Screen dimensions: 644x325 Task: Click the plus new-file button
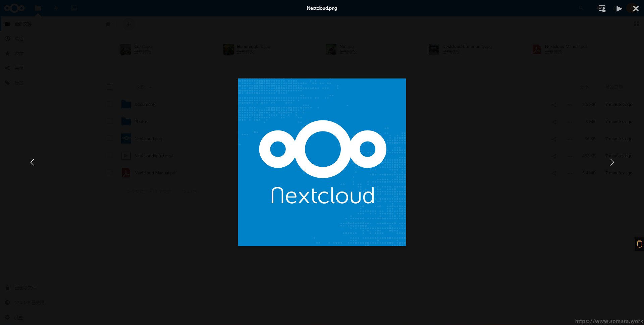point(128,24)
